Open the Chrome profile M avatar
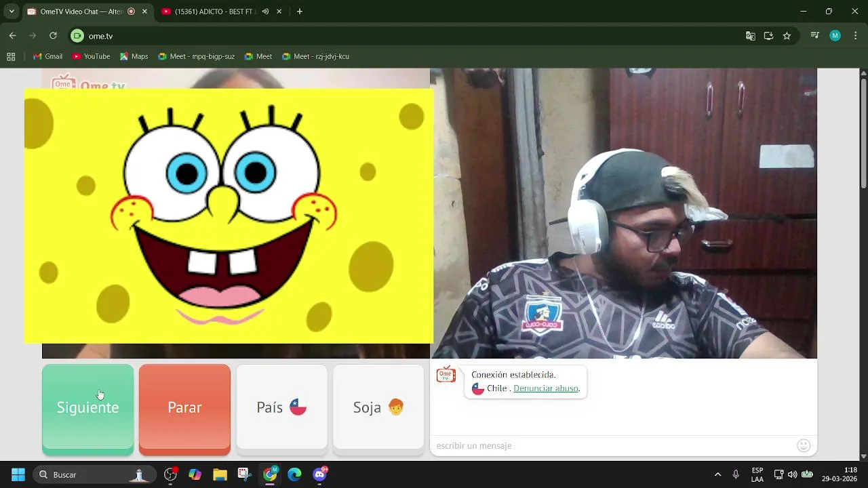Image resolution: width=868 pixels, height=488 pixels. pos(835,36)
